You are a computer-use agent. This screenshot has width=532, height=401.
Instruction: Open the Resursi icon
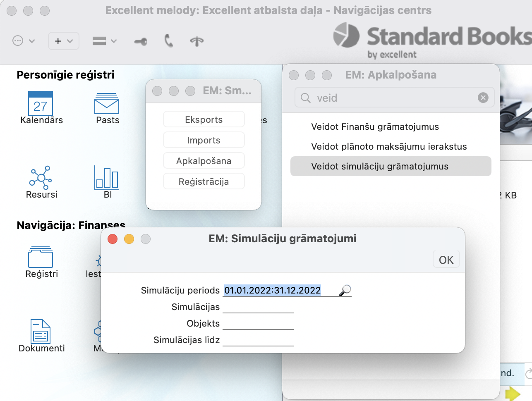coord(41,178)
